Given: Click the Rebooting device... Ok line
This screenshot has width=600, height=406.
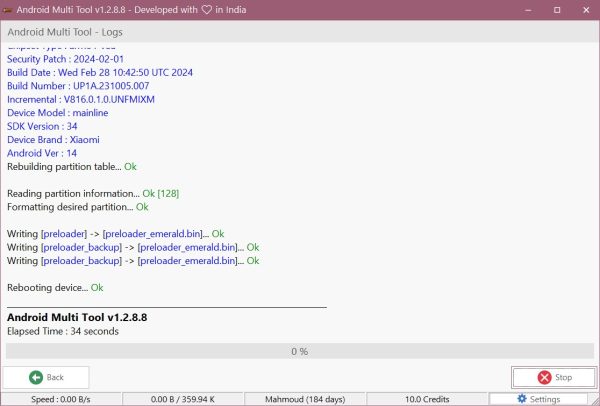Looking at the screenshot, I should click(55, 287).
